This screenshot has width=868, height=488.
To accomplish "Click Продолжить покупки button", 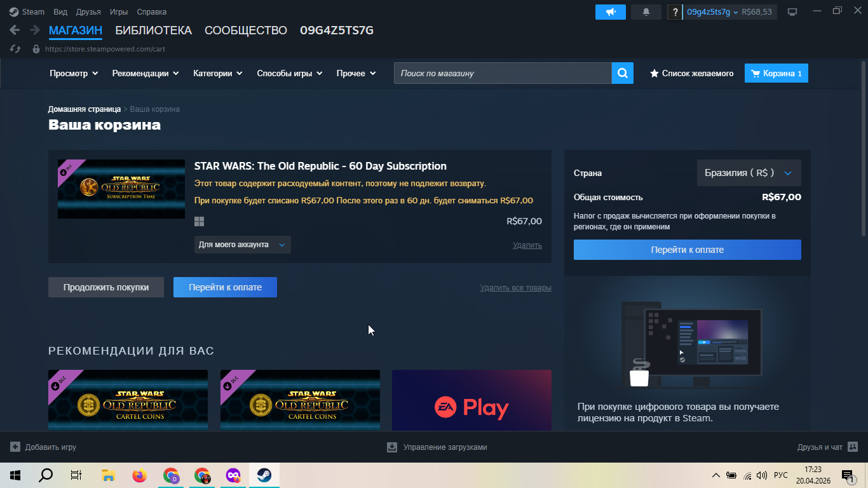I will (x=106, y=287).
